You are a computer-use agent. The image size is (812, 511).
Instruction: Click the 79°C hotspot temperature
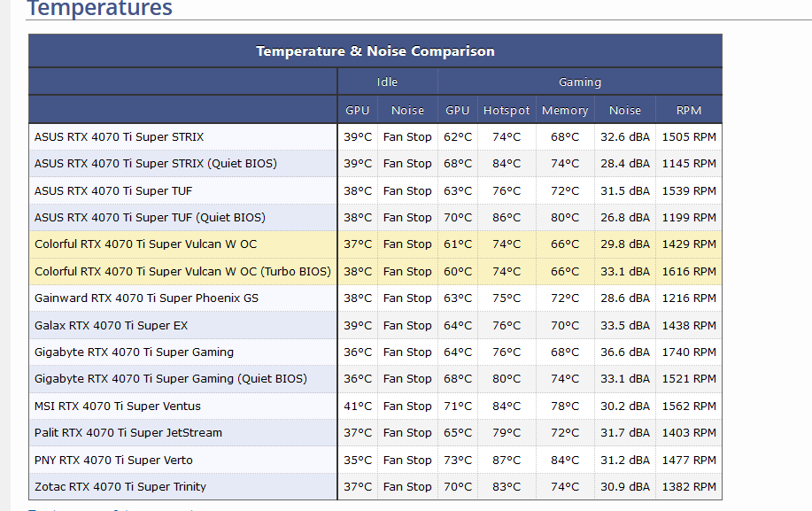point(507,433)
